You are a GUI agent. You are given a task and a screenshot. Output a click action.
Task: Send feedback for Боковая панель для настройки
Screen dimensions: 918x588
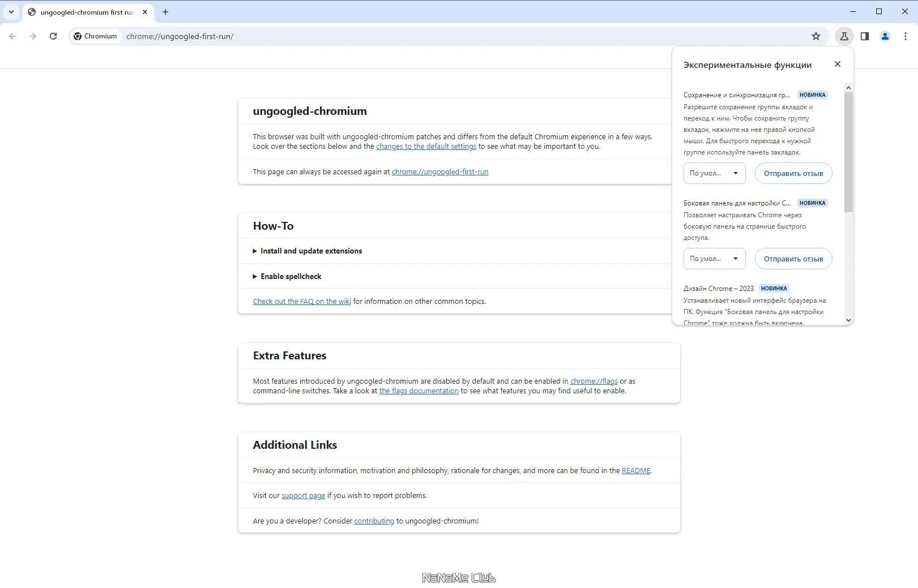793,259
